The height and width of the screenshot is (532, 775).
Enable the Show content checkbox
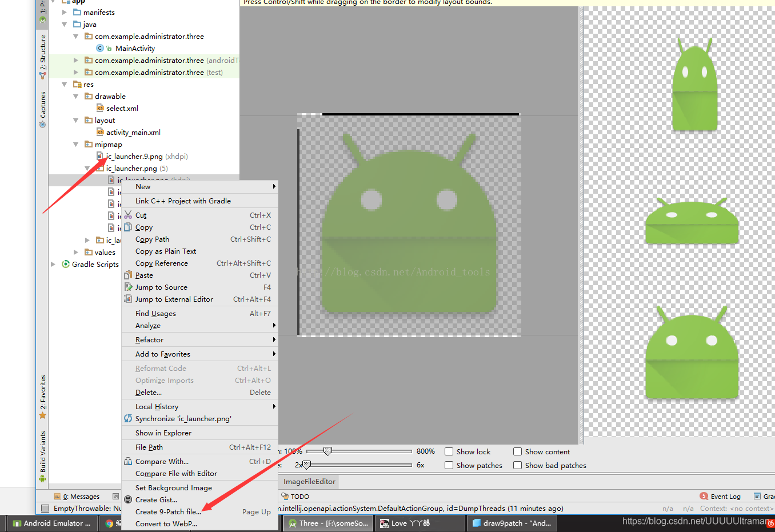pyautogui.click(x=517, y=451)
